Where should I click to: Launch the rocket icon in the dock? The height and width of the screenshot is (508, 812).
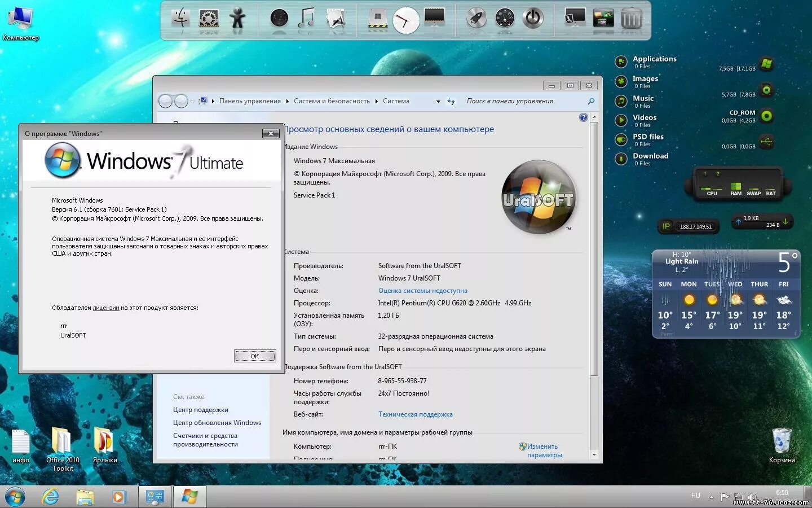[476, 19]
